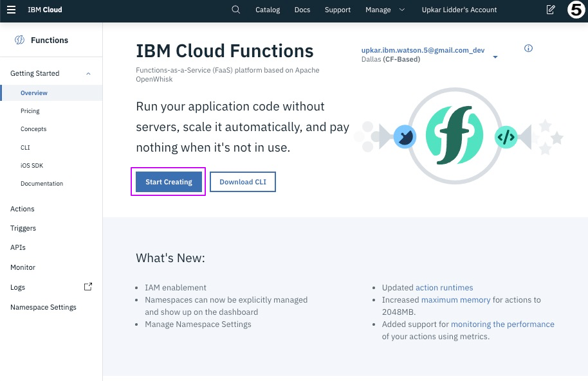Open Docs from the top bar
Image resolution: width=588 pixels, height=381 pixels.
[x=302, y=10]
